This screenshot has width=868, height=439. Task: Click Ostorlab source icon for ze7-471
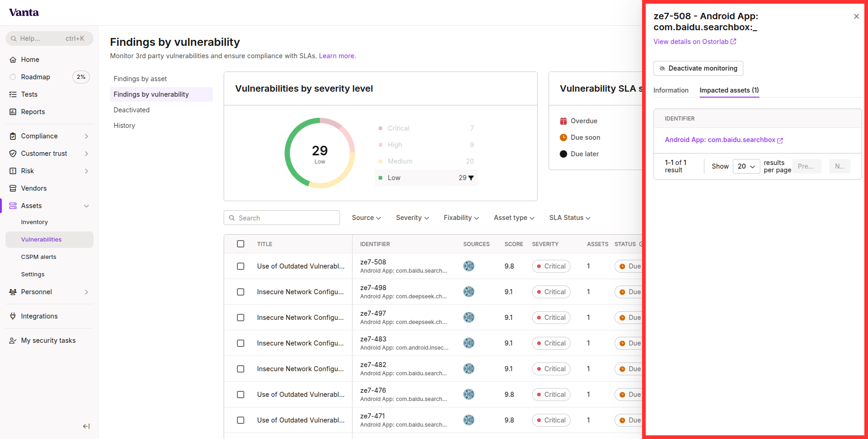[469, 420]
